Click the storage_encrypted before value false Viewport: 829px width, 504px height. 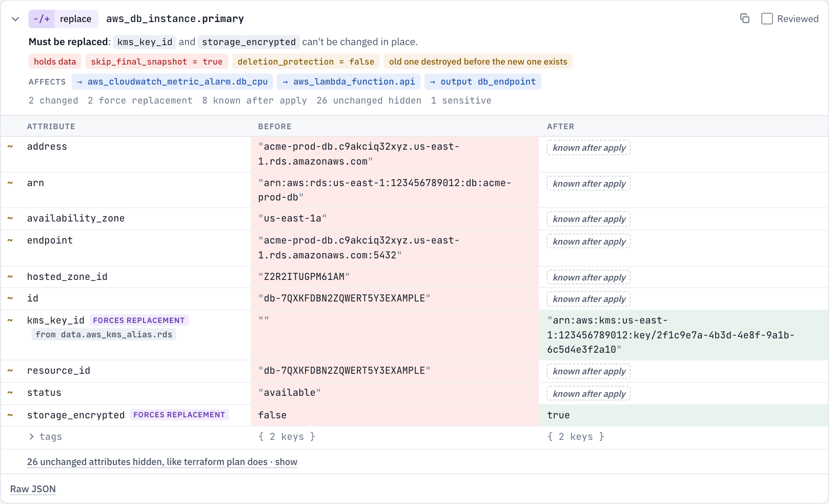coord(272,415)
